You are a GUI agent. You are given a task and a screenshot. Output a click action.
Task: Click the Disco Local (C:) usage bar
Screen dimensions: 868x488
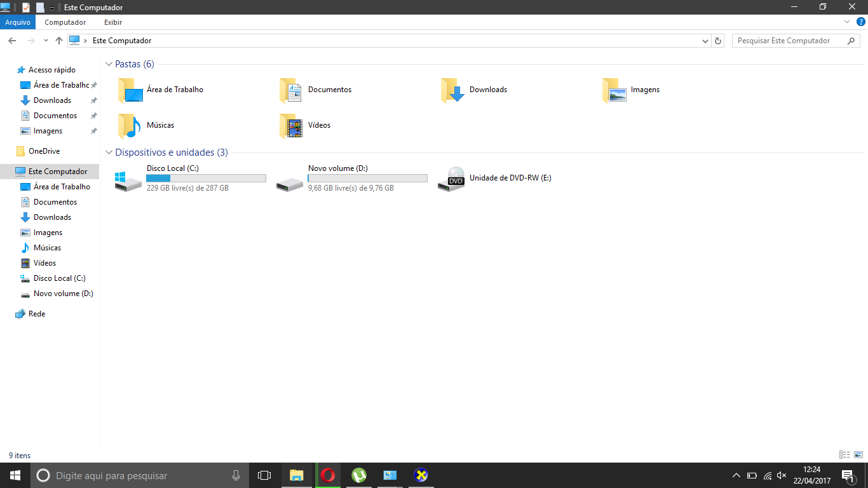point(206,179)
